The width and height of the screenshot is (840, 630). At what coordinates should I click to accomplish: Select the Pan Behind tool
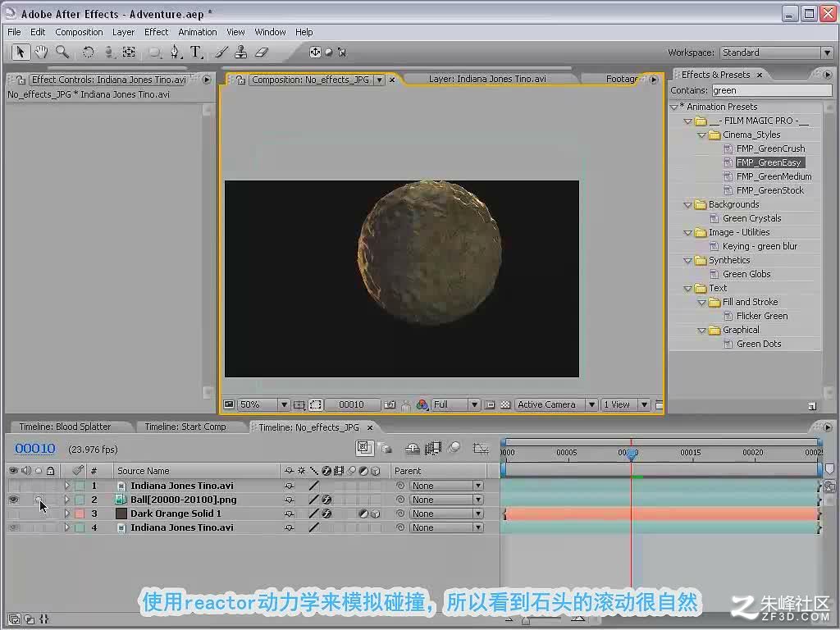(129, 52)
